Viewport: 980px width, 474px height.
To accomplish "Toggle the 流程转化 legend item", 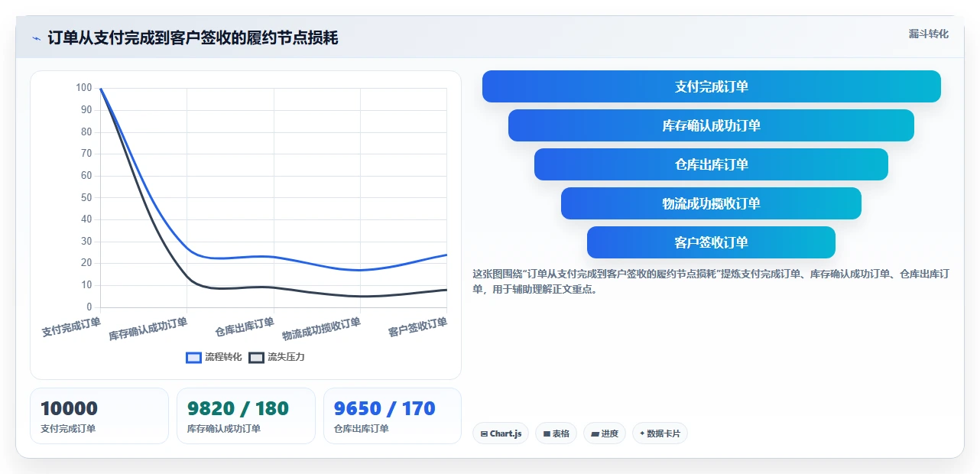I will (x=214, y=357).
